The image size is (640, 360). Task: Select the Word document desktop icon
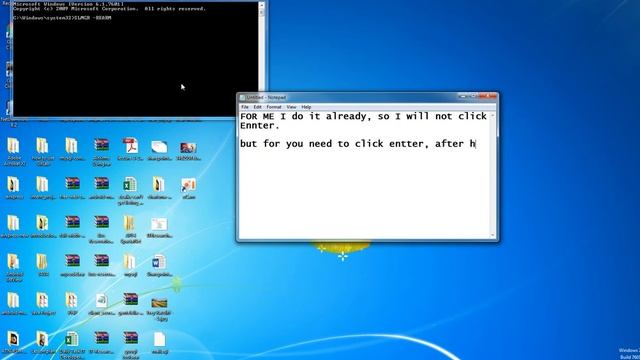pyautogui.click(x=159, y=265)
